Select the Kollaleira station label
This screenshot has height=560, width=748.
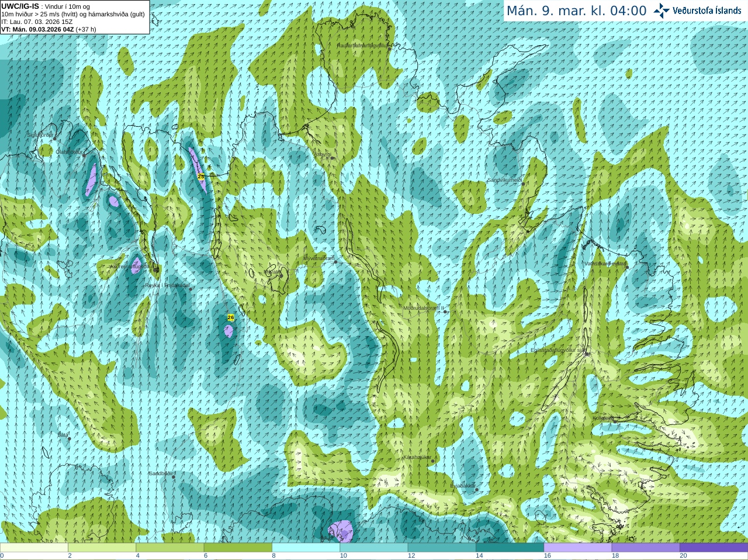(603, 419)
